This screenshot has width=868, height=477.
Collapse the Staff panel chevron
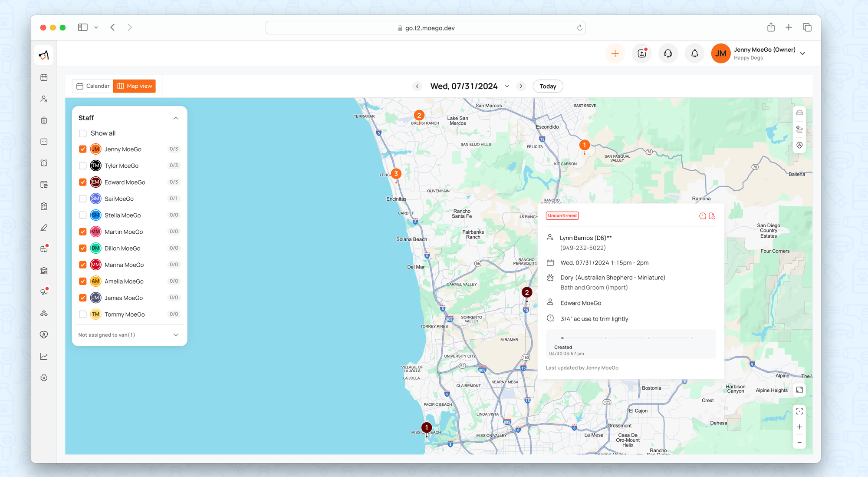(176, 118)
